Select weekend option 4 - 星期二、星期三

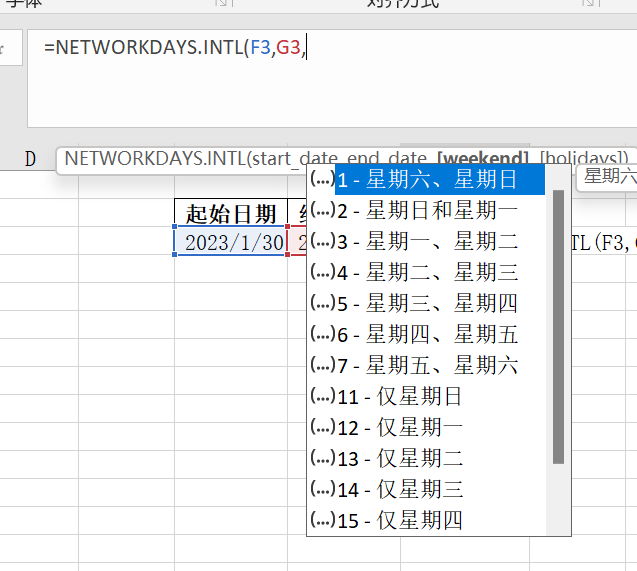click(427, 273)
